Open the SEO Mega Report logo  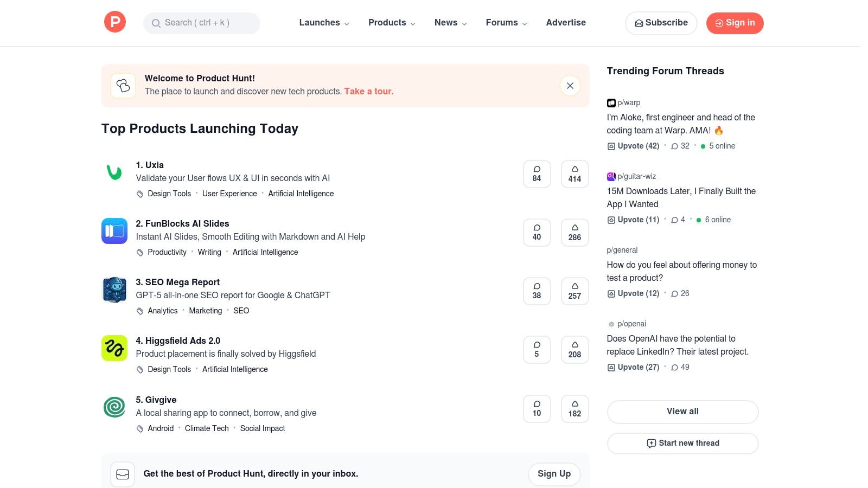tap(114, 290)
